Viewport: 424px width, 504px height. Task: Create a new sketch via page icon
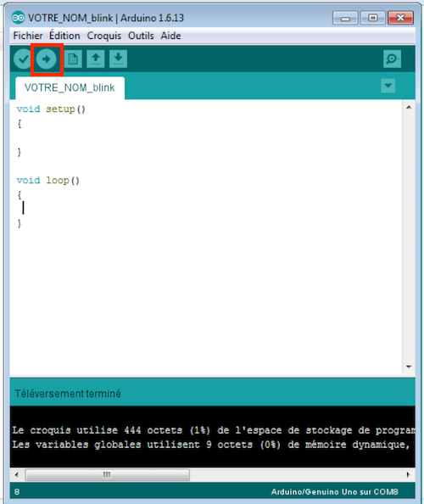pyautogui.click(x=73, y=59)
